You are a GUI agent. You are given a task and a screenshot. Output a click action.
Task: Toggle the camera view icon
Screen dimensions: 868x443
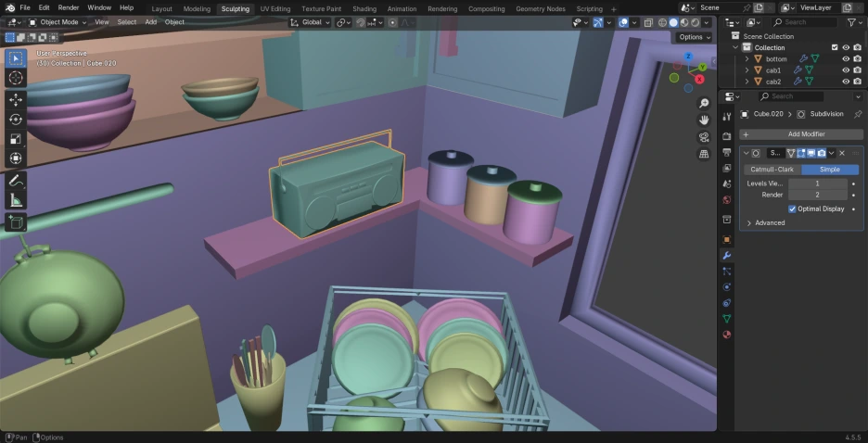[704, 137]
